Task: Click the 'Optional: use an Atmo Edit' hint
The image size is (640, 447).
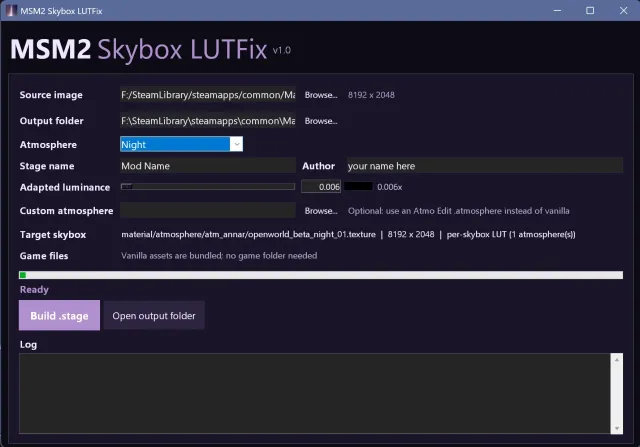Action: pos(458,211)
